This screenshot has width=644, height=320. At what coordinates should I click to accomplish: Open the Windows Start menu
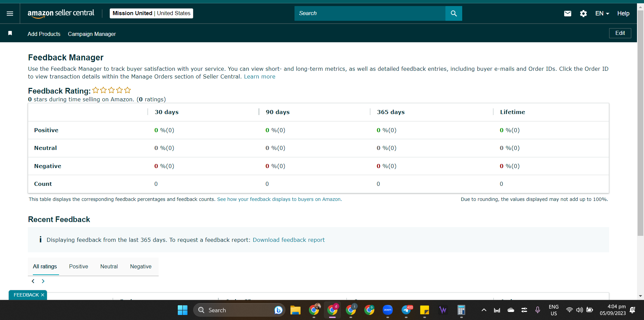point(182,310)
